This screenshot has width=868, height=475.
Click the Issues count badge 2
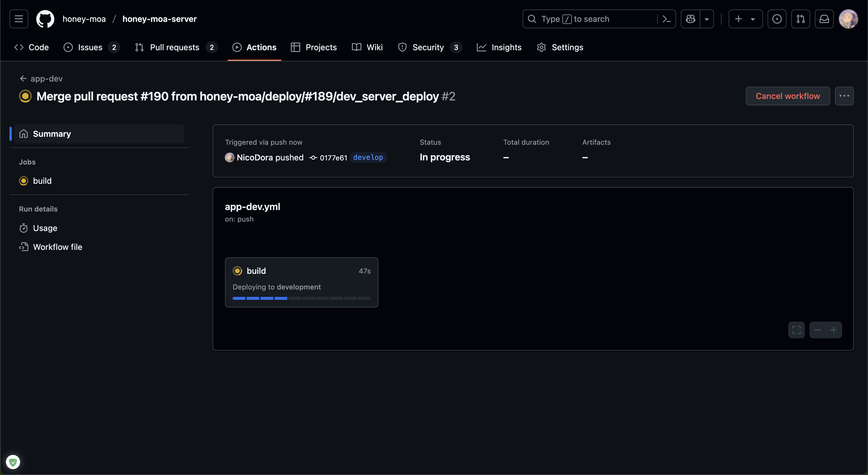pos(114,47)
